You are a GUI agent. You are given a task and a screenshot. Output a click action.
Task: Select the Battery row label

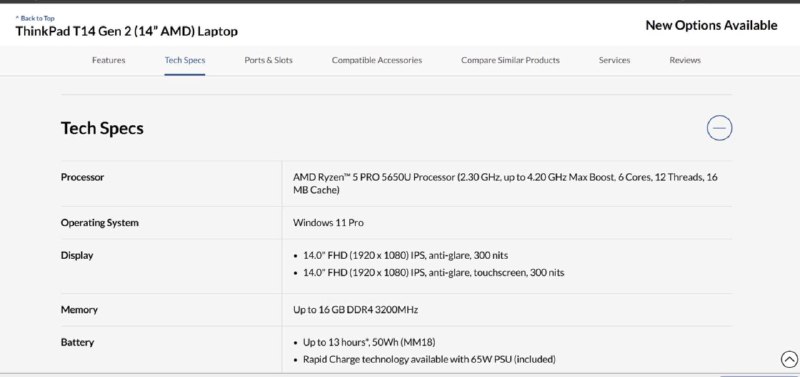(77, 342)
